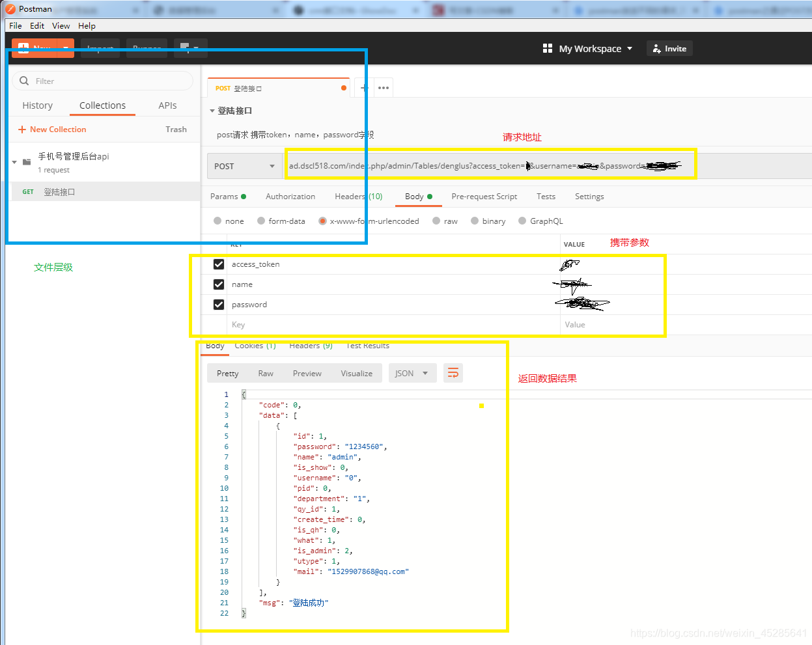This screenshot has height=645, width=812.
Task: Open the Params request tab
Action: click(228, 196)
